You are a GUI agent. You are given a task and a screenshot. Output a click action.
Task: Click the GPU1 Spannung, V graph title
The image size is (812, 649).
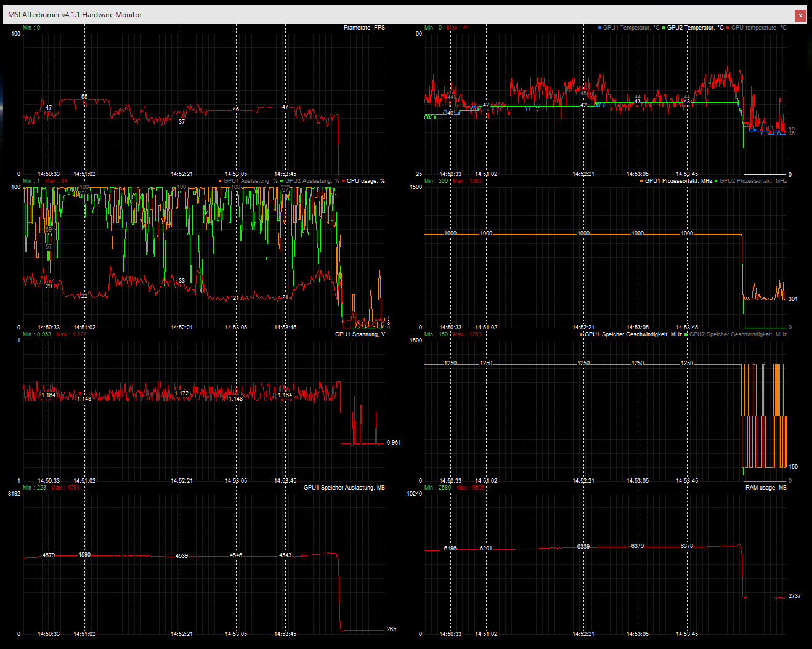(x=360, y=334)
